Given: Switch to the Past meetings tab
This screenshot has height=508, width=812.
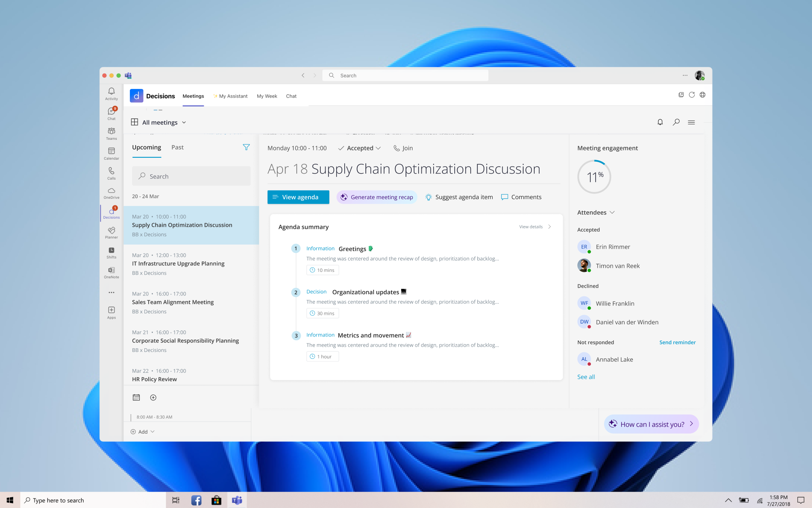Looking at the screenshot, I should [x=177, y=148].
